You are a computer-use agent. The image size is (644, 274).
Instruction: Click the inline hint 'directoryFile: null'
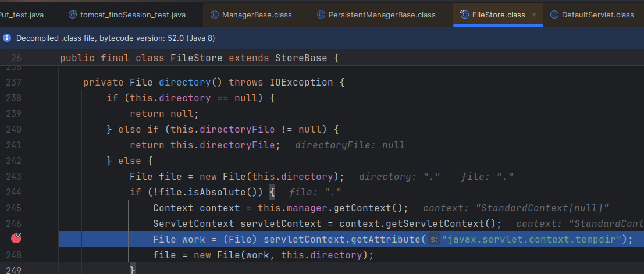350,145
